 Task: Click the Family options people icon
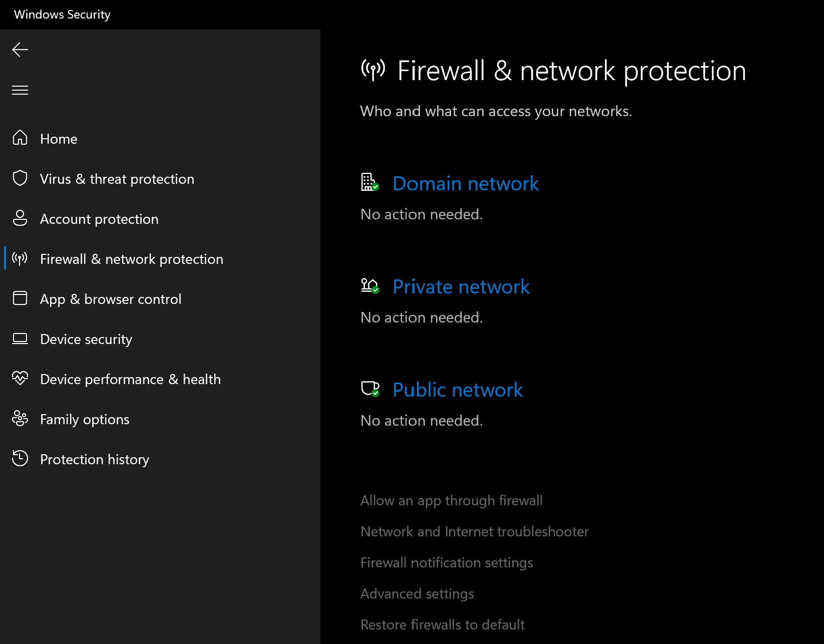tap(20, 418)
